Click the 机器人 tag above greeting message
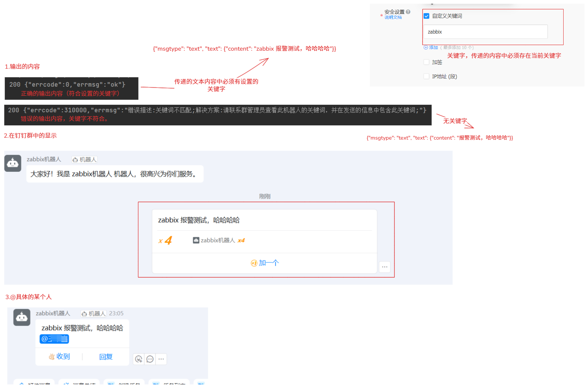Image resolution: width=588 pixels, height=388 pixels. click(85, 159)
